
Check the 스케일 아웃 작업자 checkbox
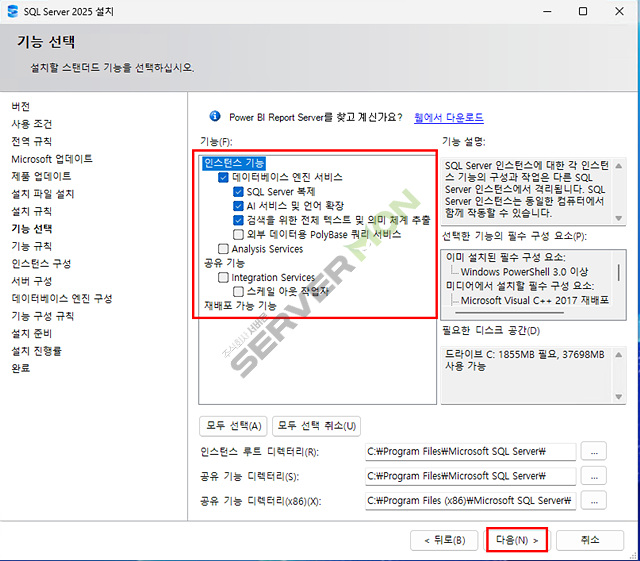238,292
